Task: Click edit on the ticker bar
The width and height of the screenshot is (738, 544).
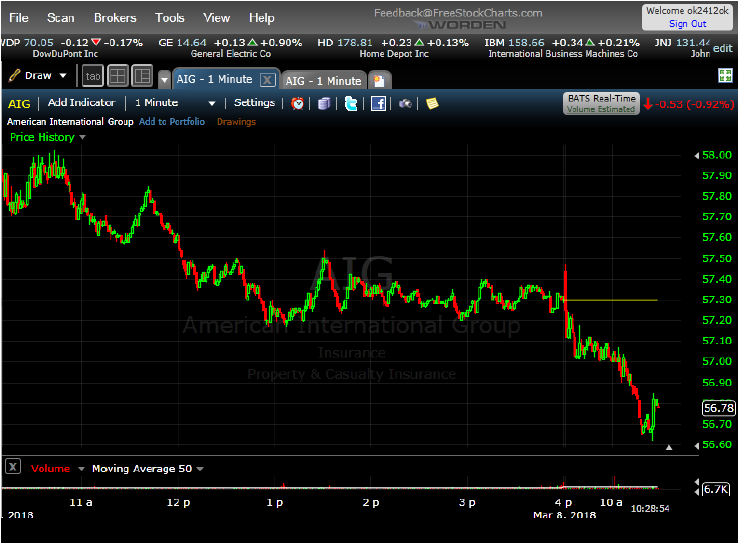Action: point(722,48)
